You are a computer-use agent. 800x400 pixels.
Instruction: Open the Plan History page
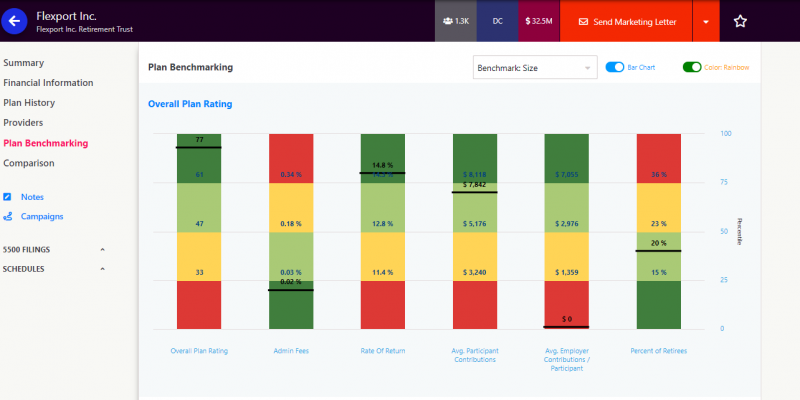click(29, 103)
